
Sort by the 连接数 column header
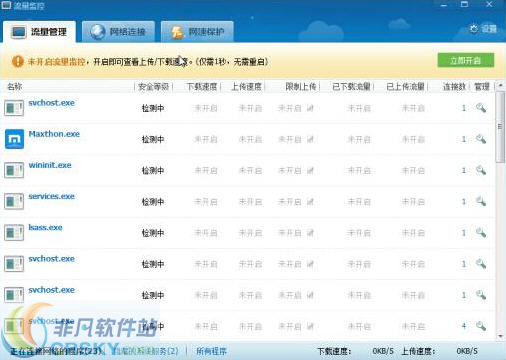coord(454,87)
